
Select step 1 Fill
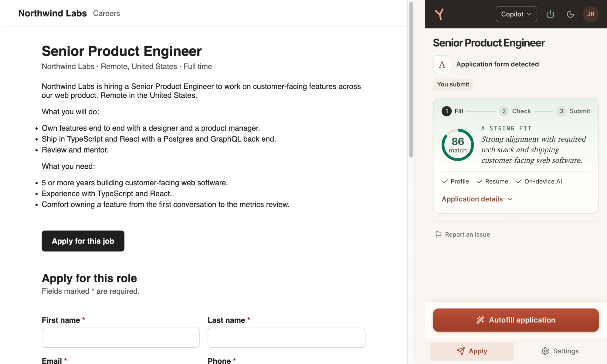(452, 111)
